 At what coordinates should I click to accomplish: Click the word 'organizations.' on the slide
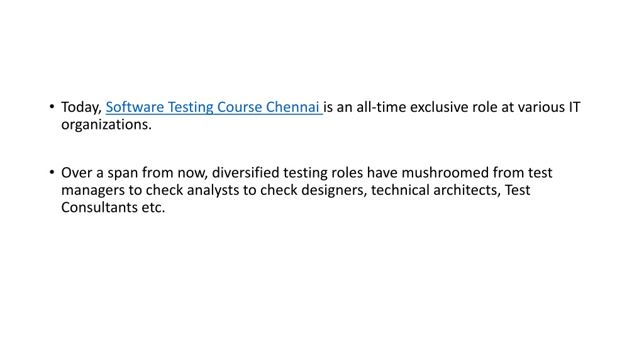(x=106, y=125)
